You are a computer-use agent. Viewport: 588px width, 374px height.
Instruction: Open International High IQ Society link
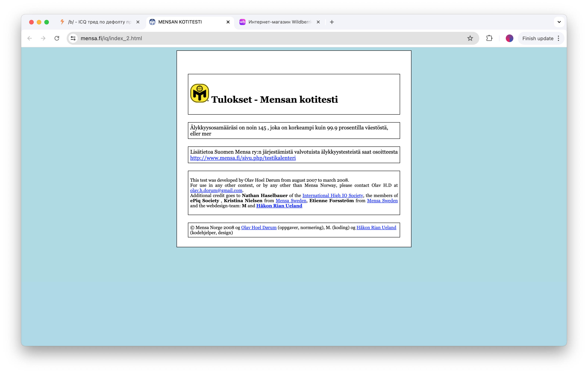pyautogui.click(x=333, y=195)
